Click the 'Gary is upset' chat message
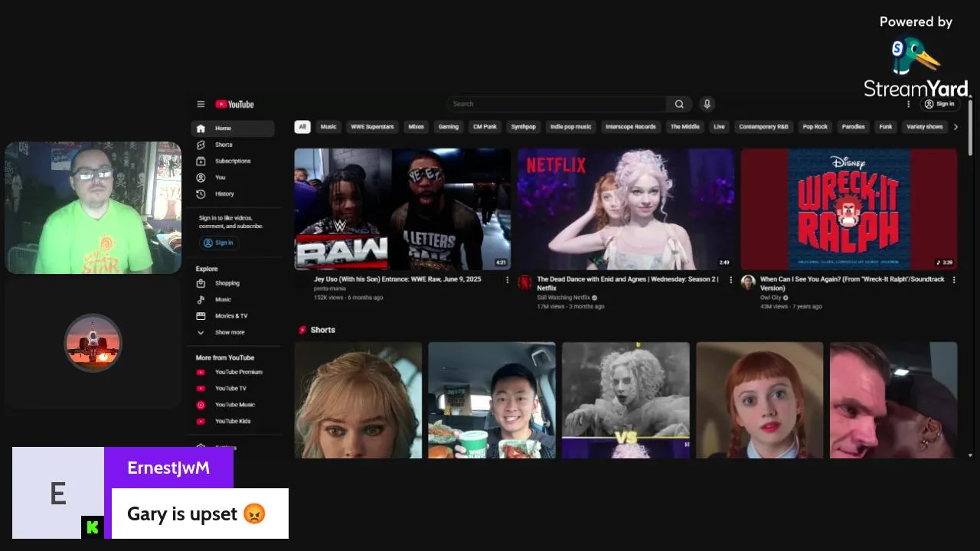Screen dimensions: 980x551 [200, 514]
